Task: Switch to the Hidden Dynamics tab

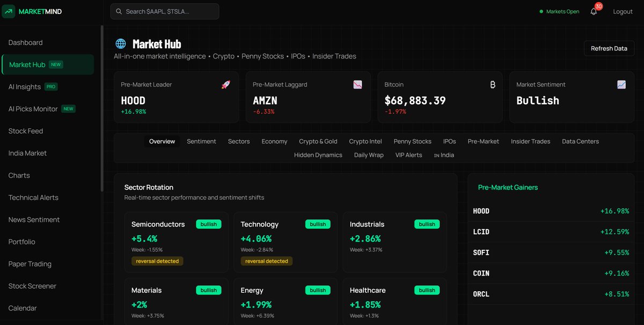Action: [318, 155]
